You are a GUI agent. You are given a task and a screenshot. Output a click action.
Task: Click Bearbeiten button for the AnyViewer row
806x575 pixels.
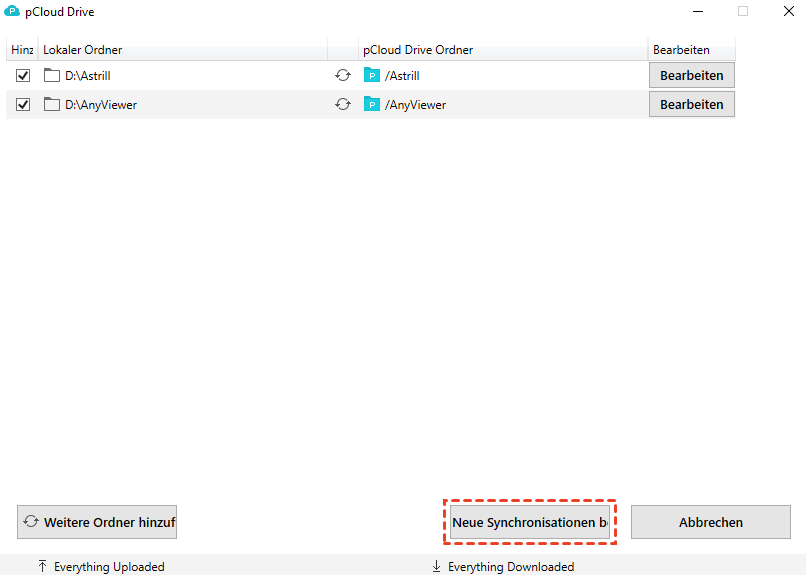click(x=691, y=104)
